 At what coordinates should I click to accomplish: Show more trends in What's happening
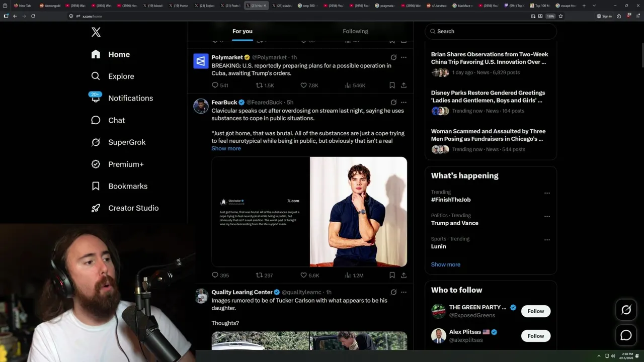[x=445, y=264]
